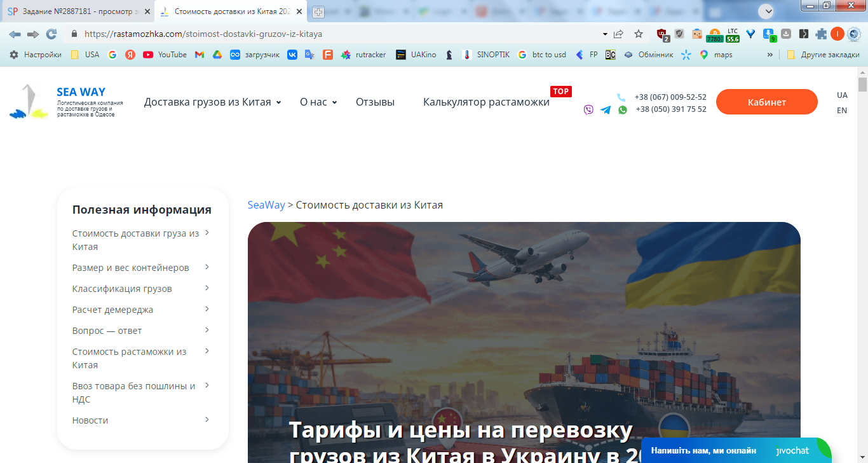Open the VK bookmark icon
The image size is (868, 463).
coord(292,55)
